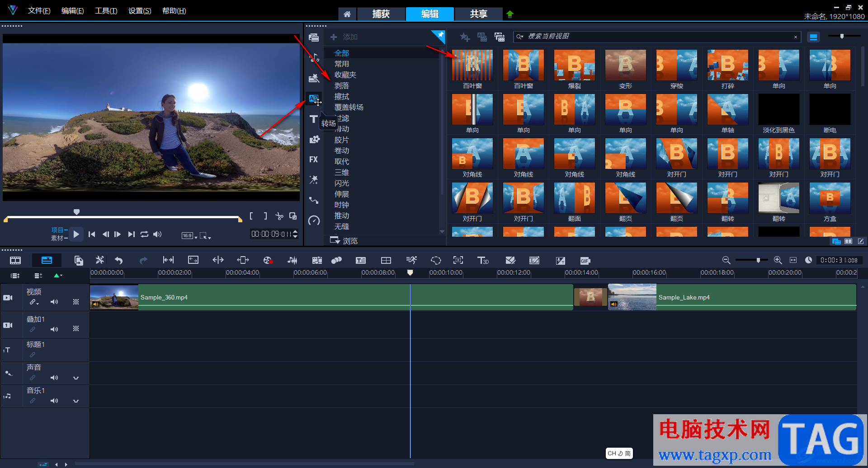Toggle transparency on 视频 track

click(76, 302)
